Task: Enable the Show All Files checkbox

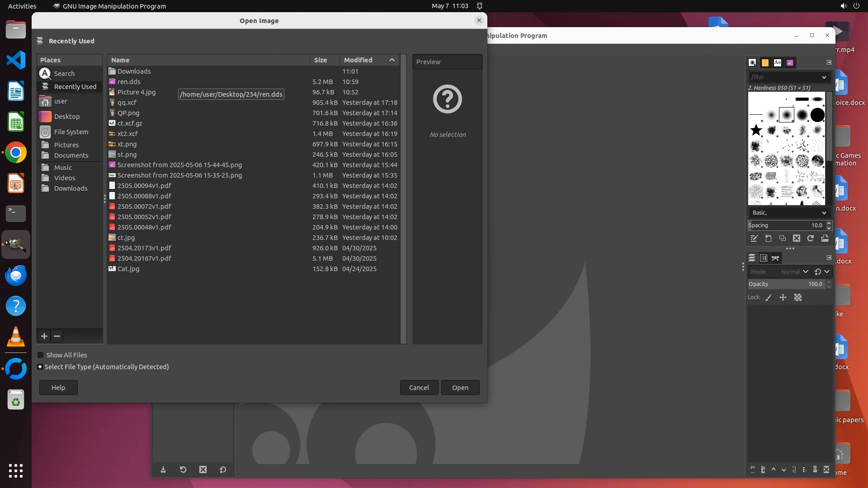Action: 41,355
